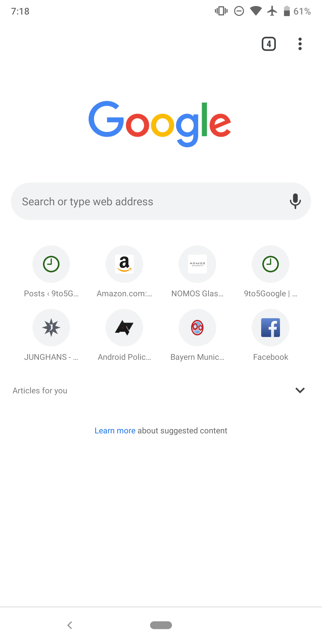Tap the home pill navigation button
The width and height of the screenshot is (322, 644).
pos(161,625)
